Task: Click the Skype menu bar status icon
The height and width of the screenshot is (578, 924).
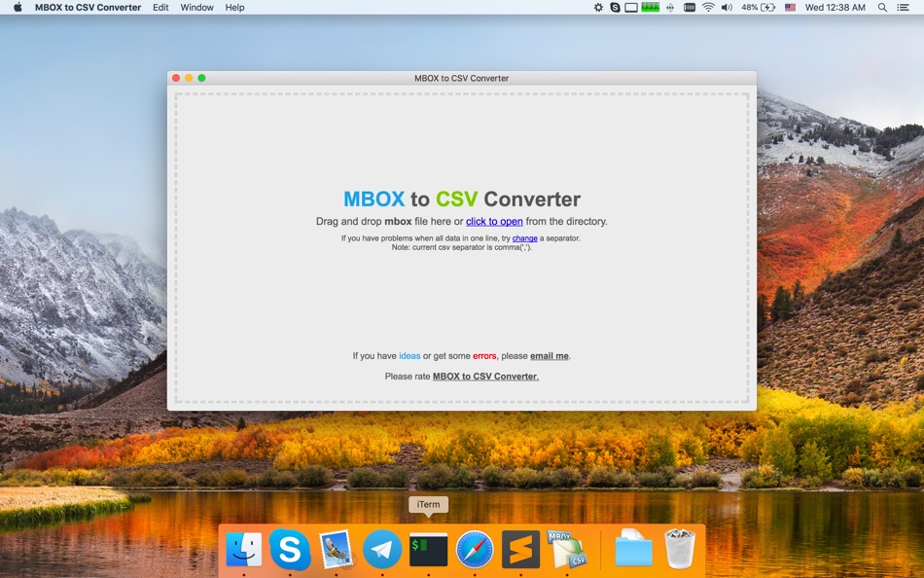Action: [615, 7]
